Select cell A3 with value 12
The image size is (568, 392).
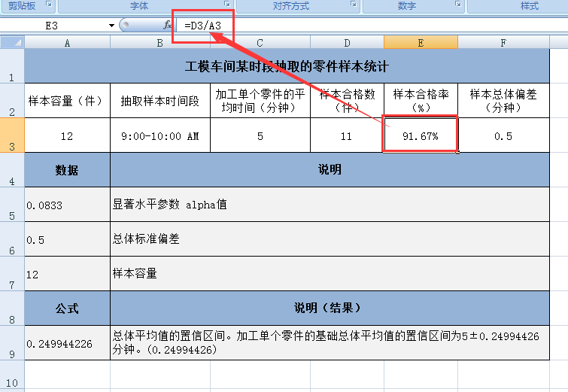point(68,135)
